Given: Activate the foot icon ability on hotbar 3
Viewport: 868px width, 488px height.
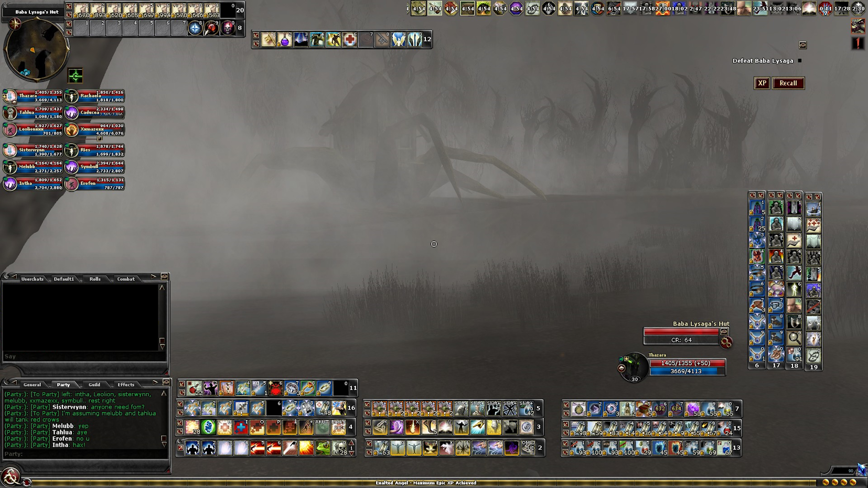Looking at the screenshot, I should (429, 427).
